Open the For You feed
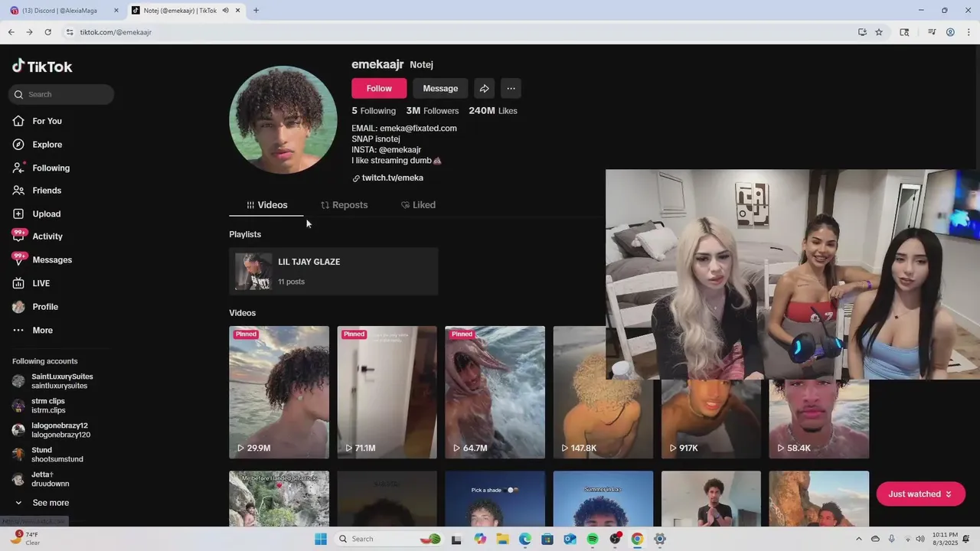This screenshot has height=551, width=980. point(47,121)
